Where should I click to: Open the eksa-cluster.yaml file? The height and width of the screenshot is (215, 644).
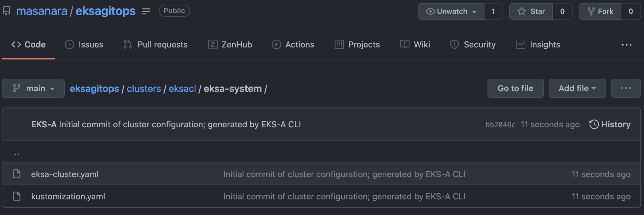click(x=65, y=174)
